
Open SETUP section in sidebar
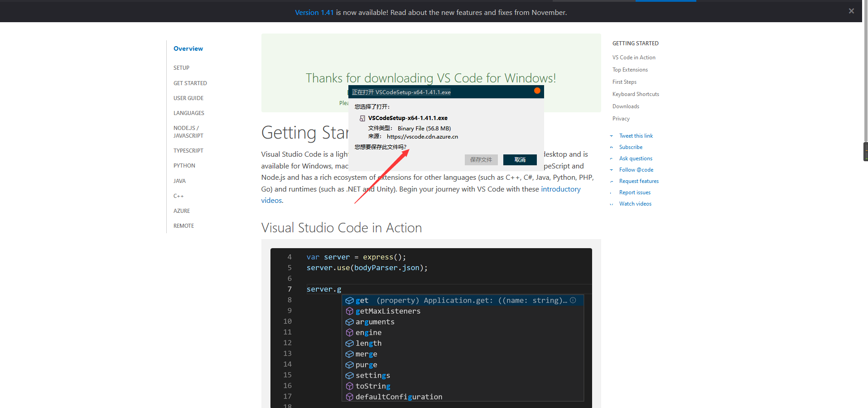coord(181,68)
